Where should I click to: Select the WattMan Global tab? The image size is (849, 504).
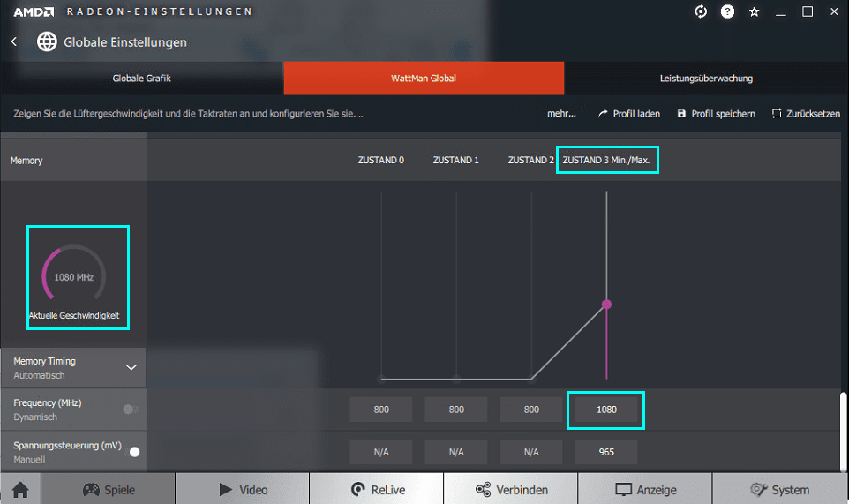tap(424, 79)
